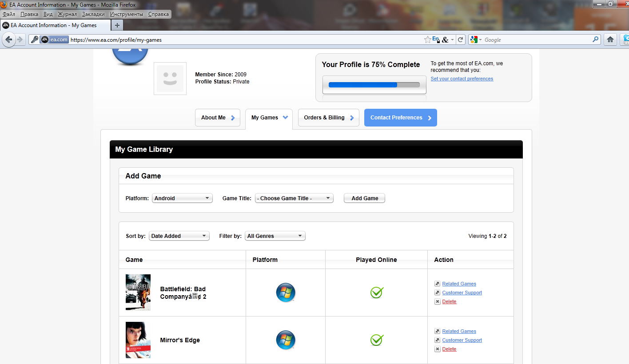Screen dimensions: 629x364
Task: Open the Choose Game Title dropdown
Action: [294, 198]
